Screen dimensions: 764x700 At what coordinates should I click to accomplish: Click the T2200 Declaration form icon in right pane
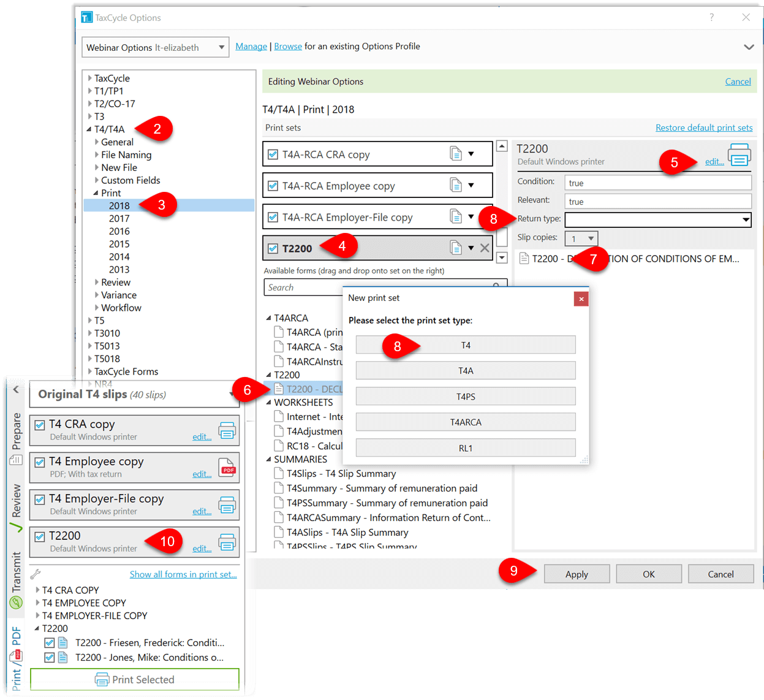click(x=524, y=259)
